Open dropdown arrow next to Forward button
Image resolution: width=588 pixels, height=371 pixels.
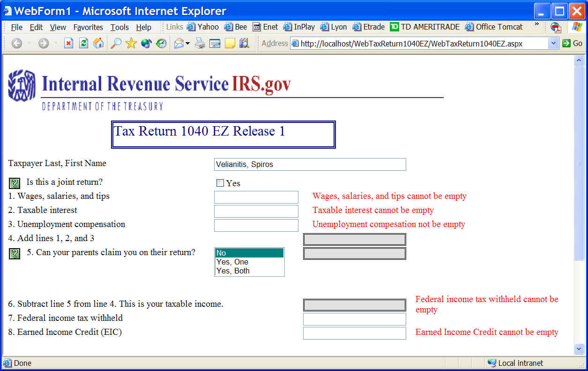coord(56,44)
